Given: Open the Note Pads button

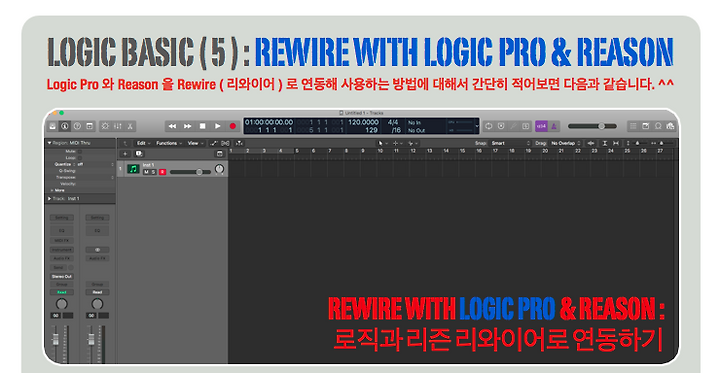Looking at the screenshot, I should 646,126.
